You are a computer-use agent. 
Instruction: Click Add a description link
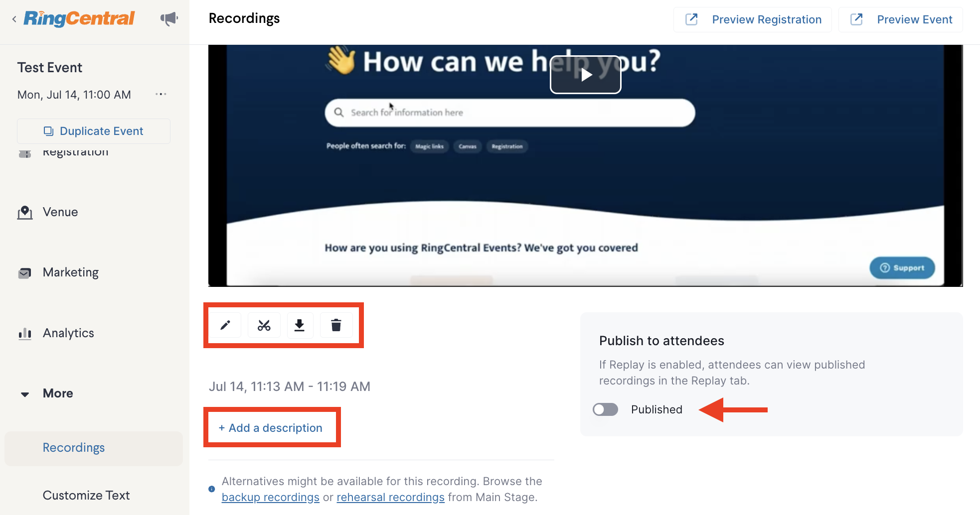click(271, 428)
